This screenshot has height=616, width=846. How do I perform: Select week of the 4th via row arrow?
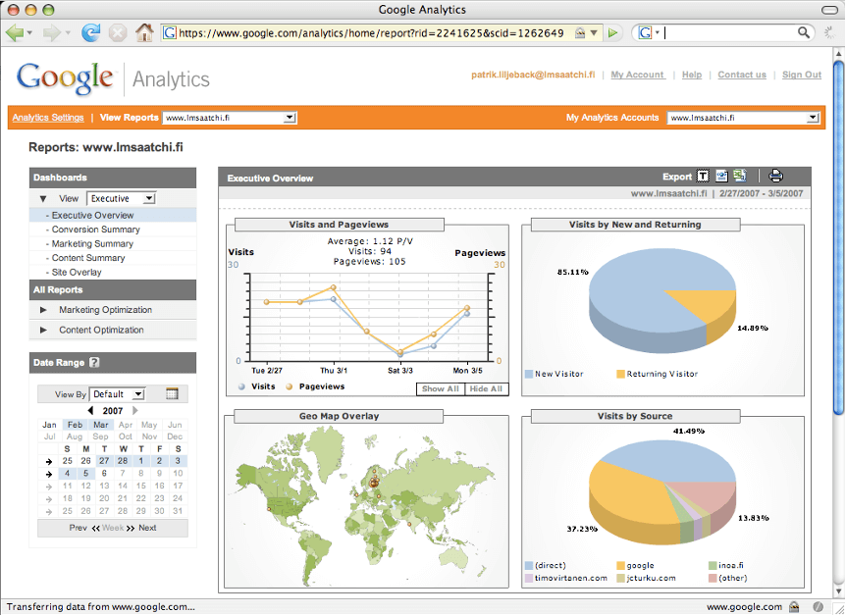(49, 474)
